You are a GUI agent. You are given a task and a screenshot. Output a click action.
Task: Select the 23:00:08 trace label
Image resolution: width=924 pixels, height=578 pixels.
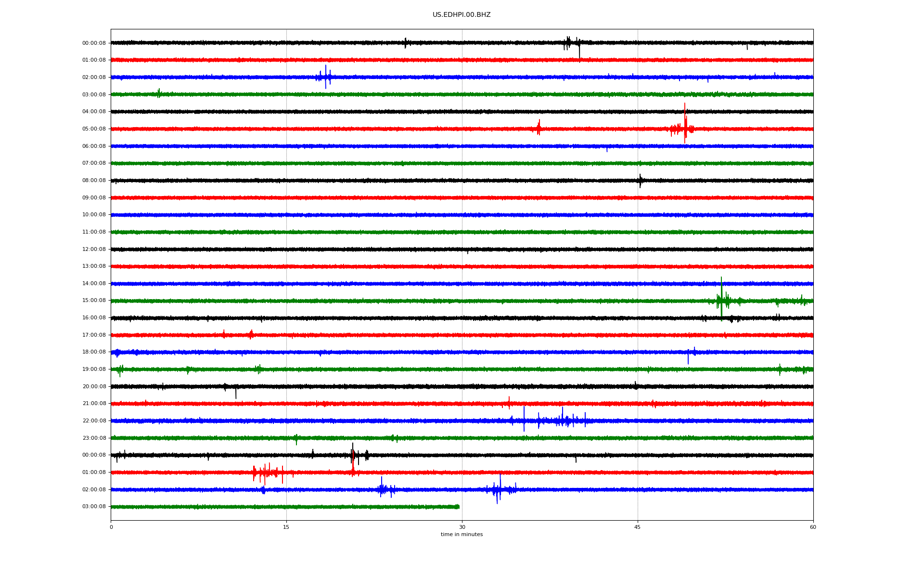94,438
